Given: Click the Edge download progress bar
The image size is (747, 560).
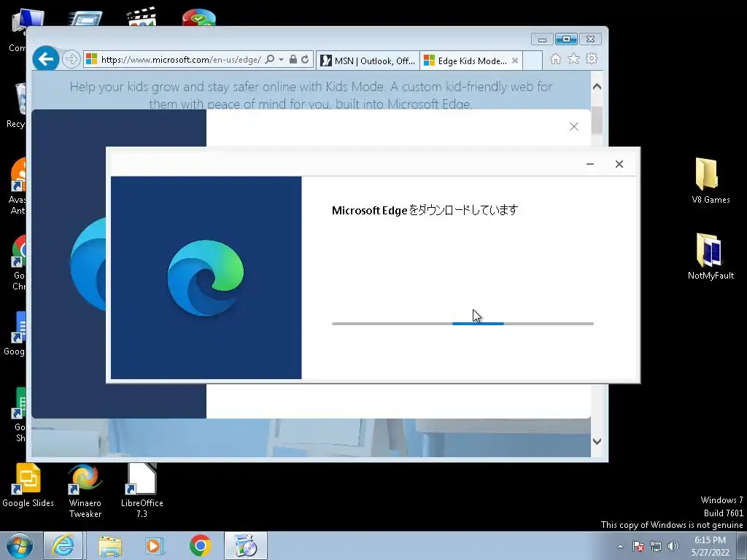Looking at the screenshot, I should [x=462, y=324].
